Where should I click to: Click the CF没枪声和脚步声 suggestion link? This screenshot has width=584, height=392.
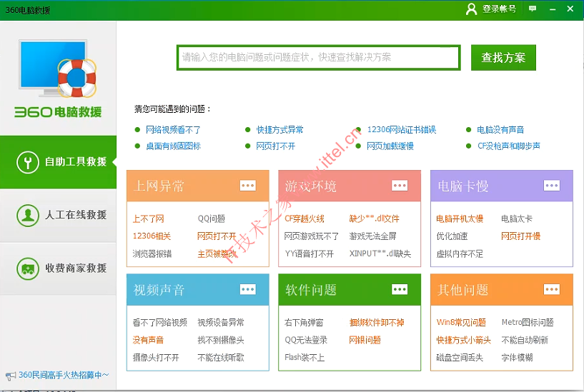click(508, 146)
